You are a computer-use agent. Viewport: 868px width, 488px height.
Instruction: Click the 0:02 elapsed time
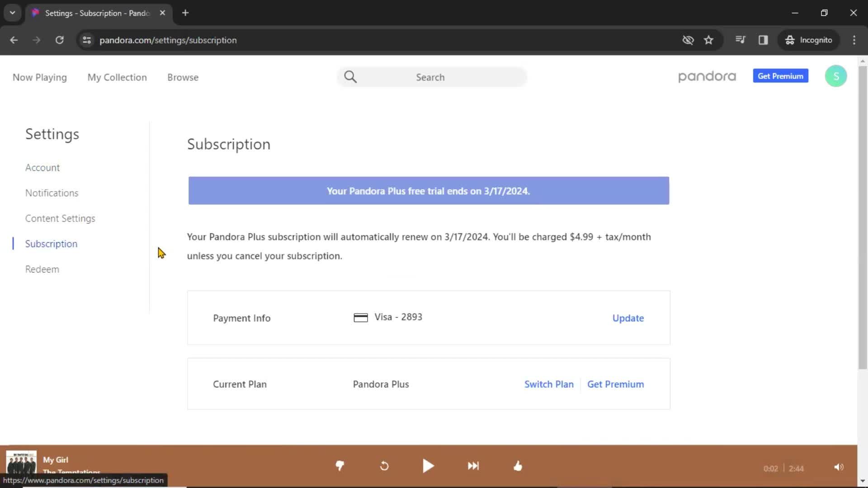coord(771,469)
